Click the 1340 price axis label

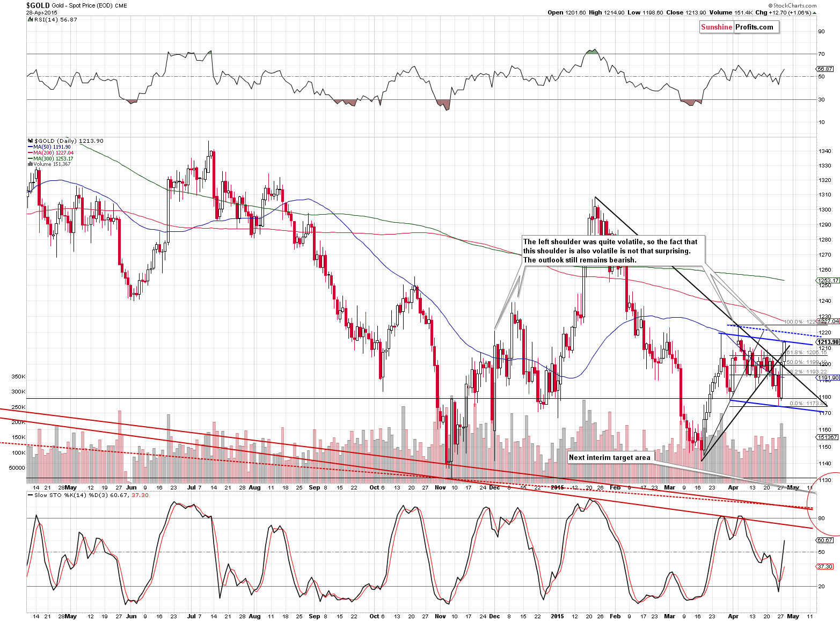824,151
